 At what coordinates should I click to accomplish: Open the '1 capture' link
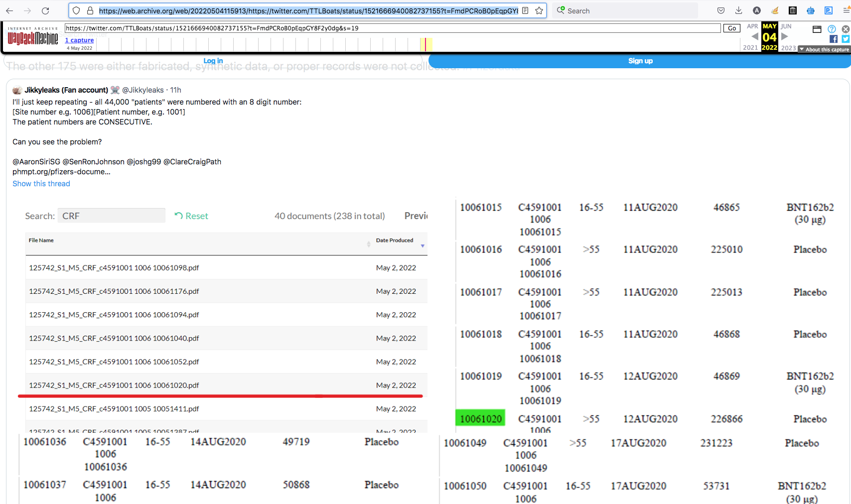coord(79,40)
